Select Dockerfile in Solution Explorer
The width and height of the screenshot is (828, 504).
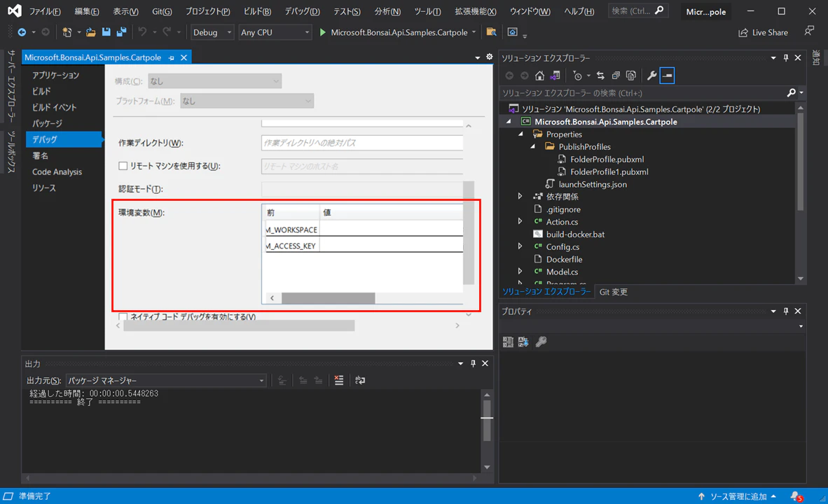coord(564,259)
